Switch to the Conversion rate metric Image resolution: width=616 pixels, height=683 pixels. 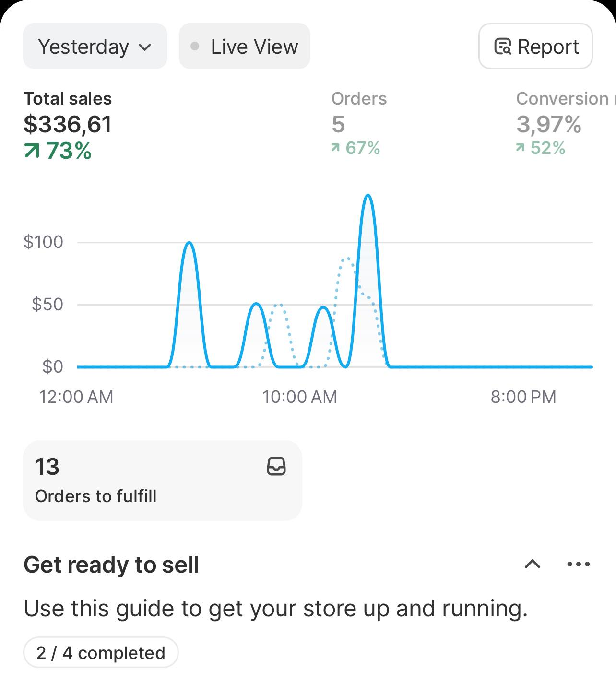(x=562, y=123)
